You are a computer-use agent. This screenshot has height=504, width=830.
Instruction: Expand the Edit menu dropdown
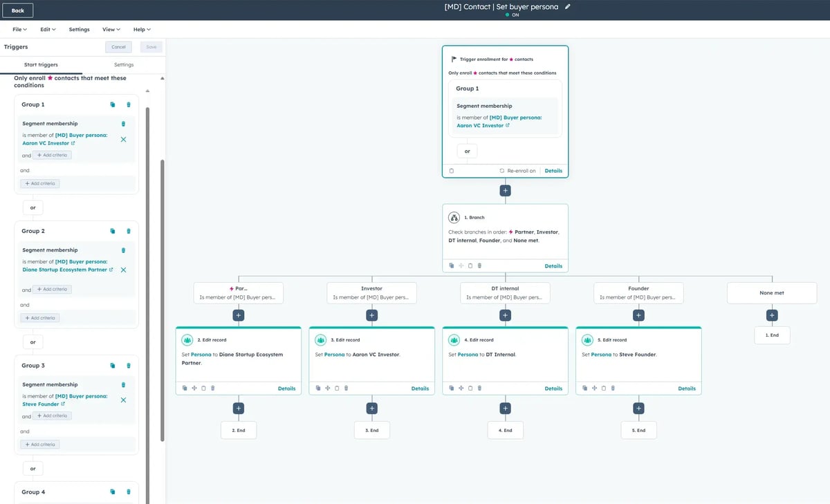[48, 30]
